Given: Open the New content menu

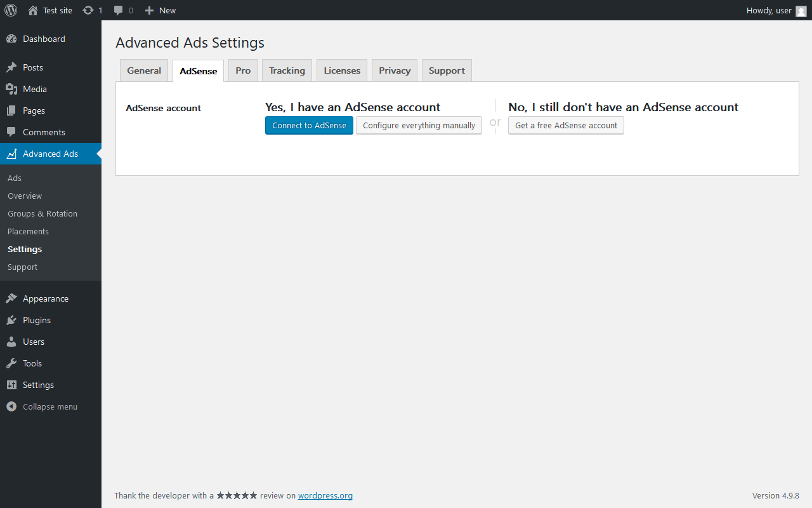Looking at the screenshot, I should pos(160,10).
